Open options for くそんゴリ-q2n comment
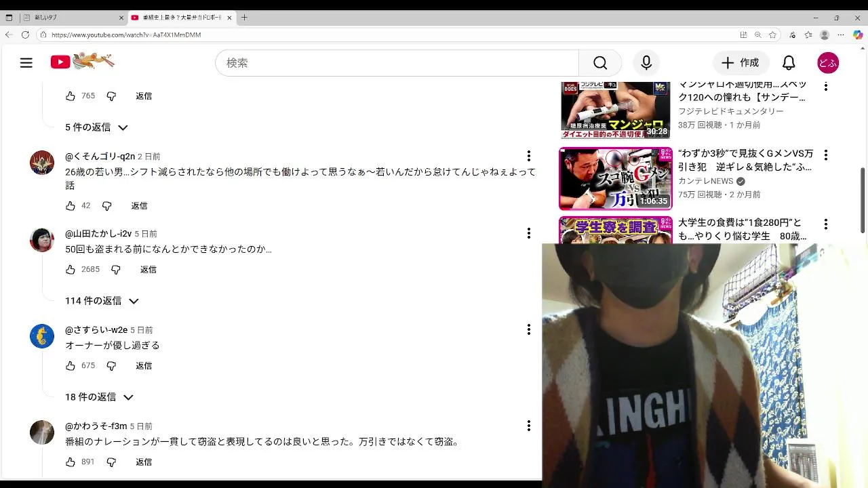The width and height of the screenshot is (868, 488). tap(529, 156)
